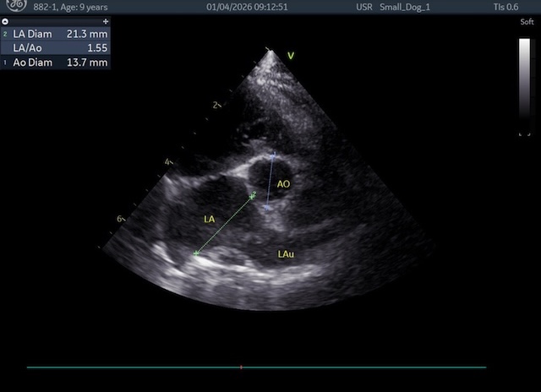Click the Soft label above grayscale bar
This screenshot has width=541, height=392.
point(527,23)
